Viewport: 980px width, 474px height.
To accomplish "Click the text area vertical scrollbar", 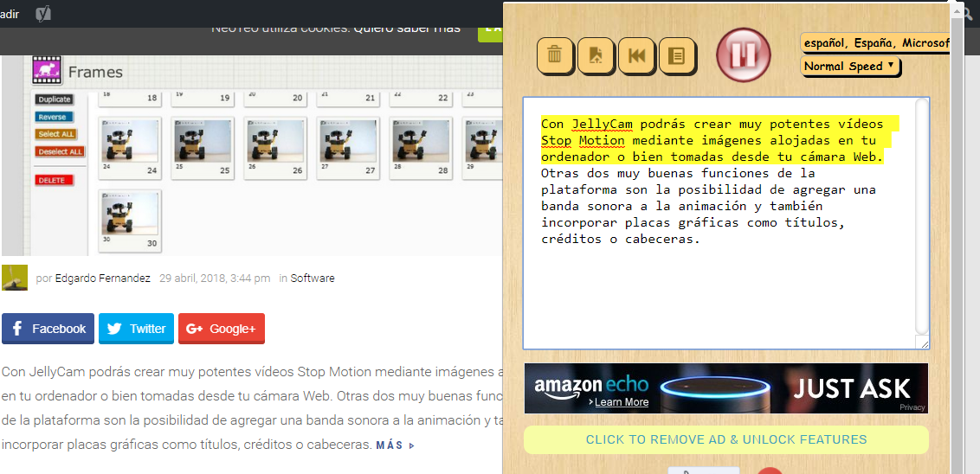I will [x=923, y=217].
